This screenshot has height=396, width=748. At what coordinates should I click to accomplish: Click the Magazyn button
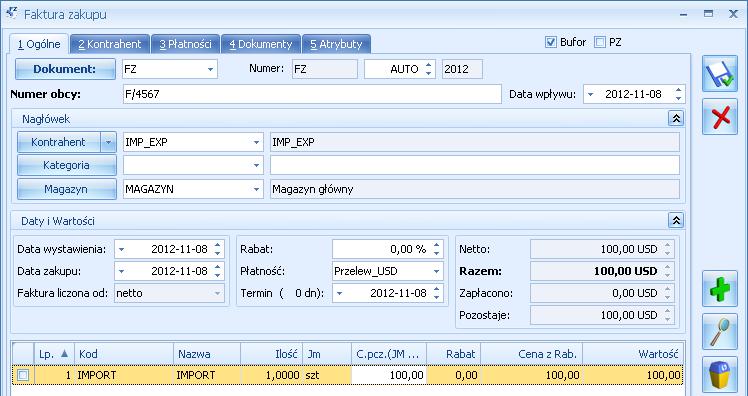66,189
